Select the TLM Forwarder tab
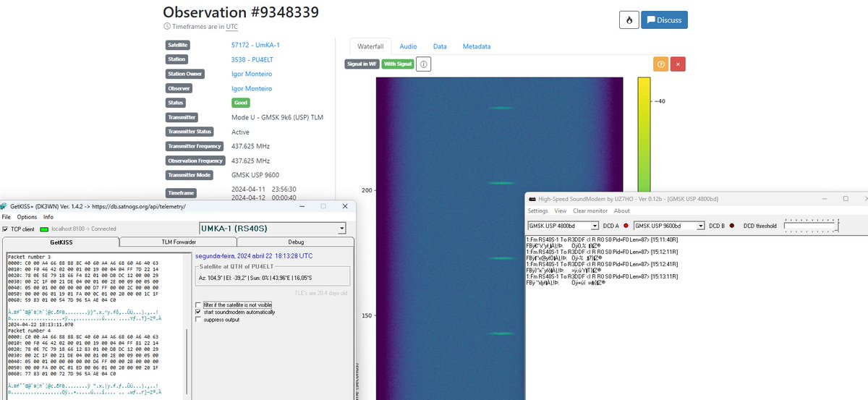 click(178, 242)
